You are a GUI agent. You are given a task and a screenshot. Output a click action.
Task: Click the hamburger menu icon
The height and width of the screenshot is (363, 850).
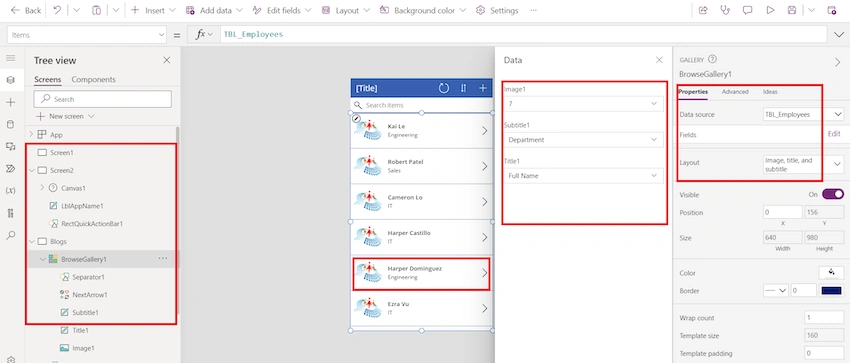coord(11,58)
